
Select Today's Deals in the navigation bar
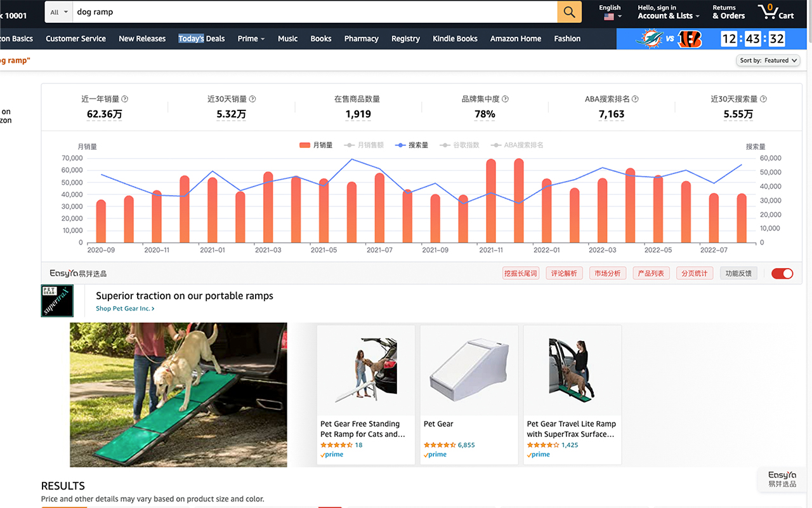[x=201, y=39]
